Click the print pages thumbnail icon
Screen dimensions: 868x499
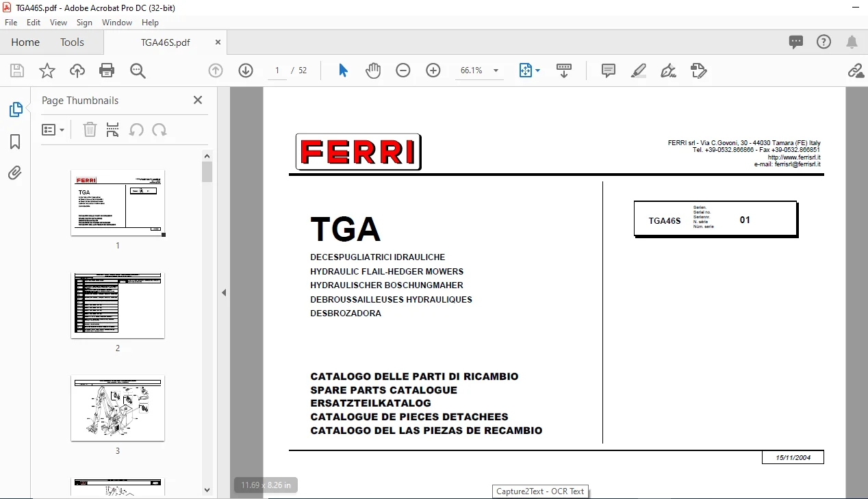click(x=113, y=129)
